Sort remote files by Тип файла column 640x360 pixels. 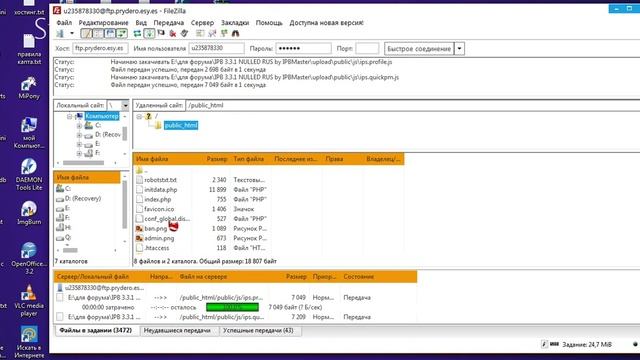[250, 159]
